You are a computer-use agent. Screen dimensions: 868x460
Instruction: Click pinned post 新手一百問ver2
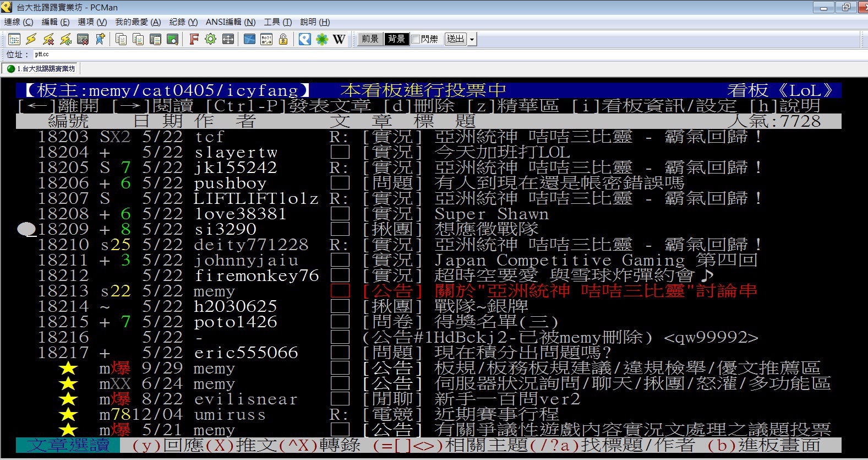[x=507, y=399]
